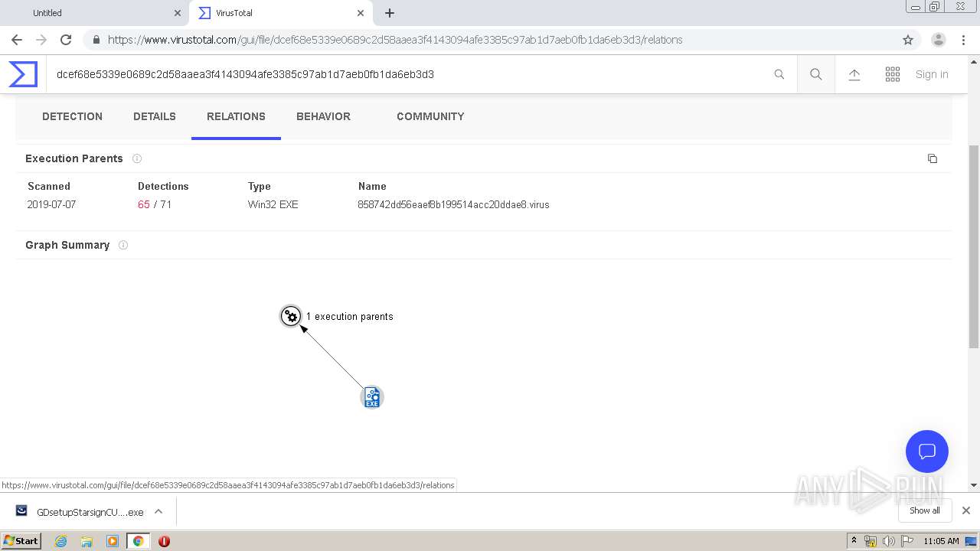Click the Execution Parents heading
Screen dimensions: 980x551
(x=74, y=158)
